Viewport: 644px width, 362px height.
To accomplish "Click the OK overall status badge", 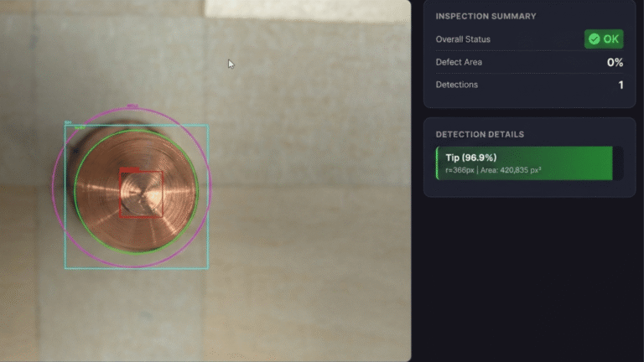I will point(604,39).
